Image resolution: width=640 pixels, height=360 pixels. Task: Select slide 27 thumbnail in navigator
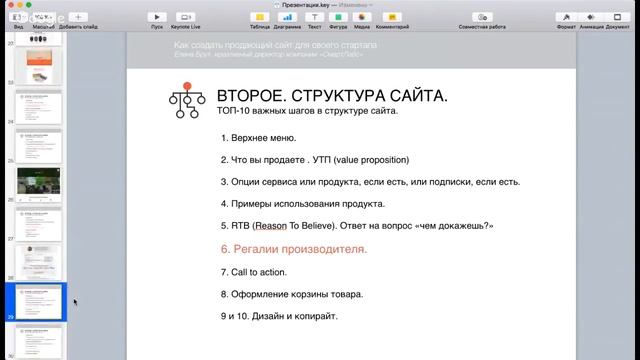click(x=39, y=224)
